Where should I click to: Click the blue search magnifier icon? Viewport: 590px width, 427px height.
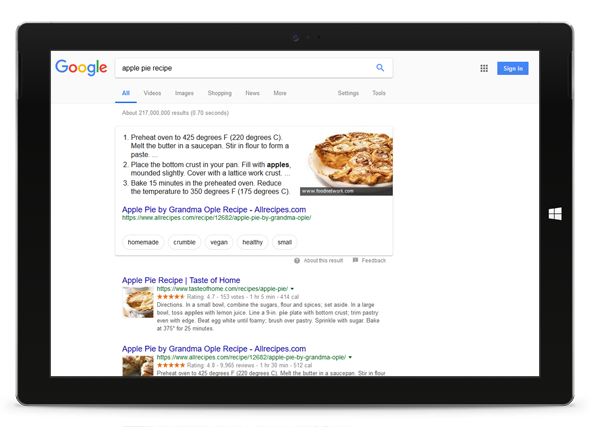[x=380, y=68]
